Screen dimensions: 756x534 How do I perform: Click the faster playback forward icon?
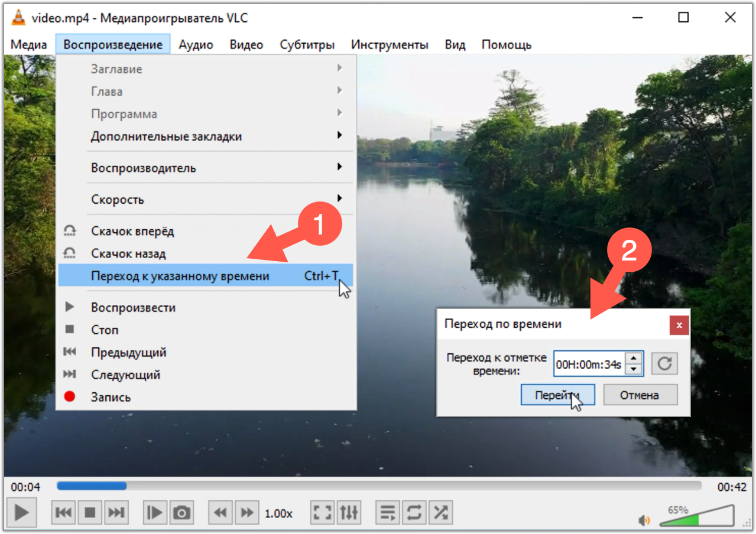pyautogui.click(x=247, y=513)
